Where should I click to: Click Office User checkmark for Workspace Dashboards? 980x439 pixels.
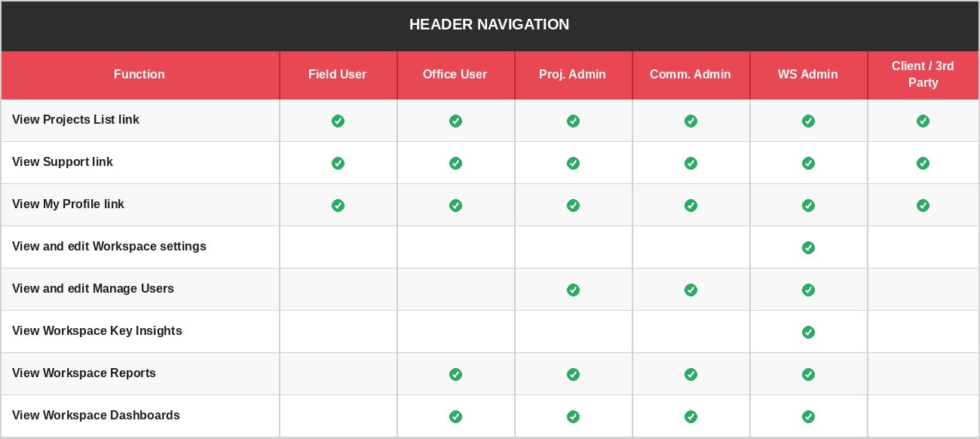point(455,416)
